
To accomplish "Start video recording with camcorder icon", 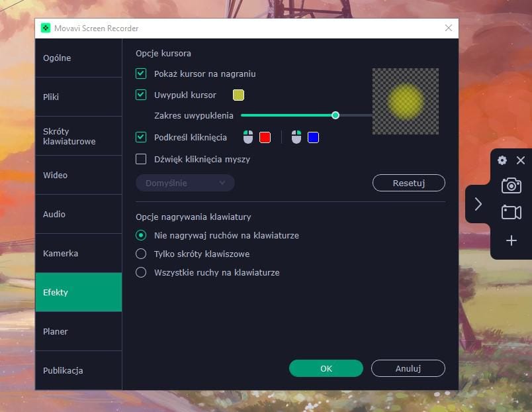I will [x=511, y=212].
